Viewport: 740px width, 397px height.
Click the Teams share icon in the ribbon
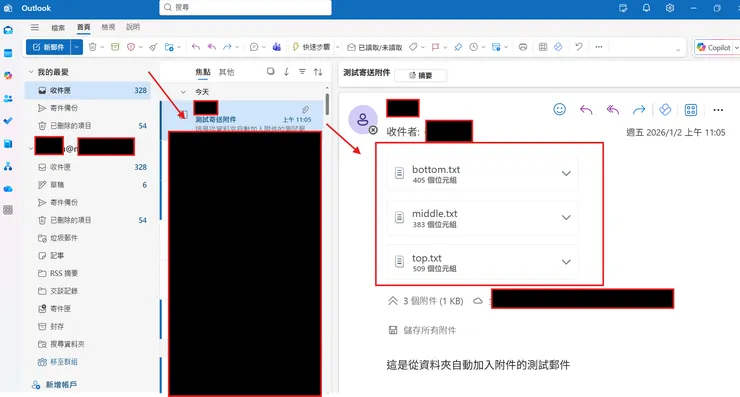coord(277,47)
